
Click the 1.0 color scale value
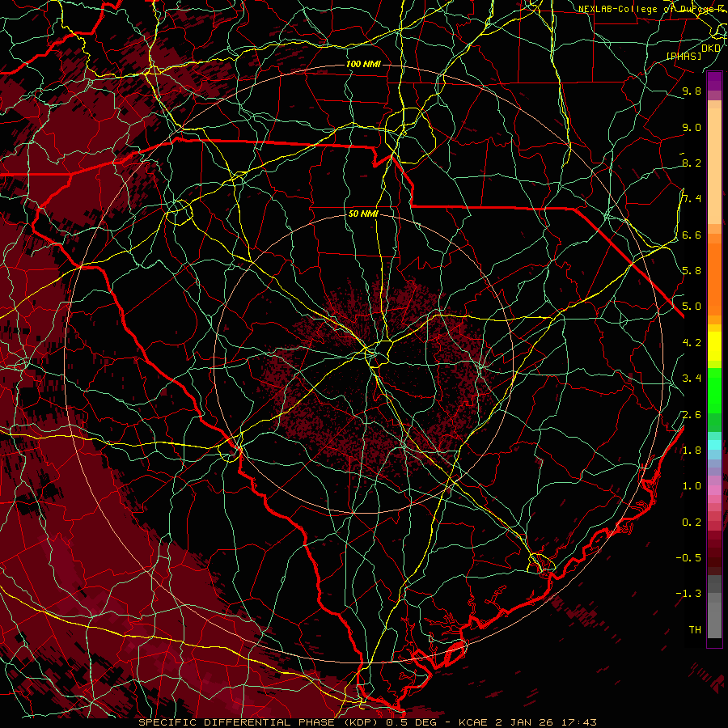692,486
